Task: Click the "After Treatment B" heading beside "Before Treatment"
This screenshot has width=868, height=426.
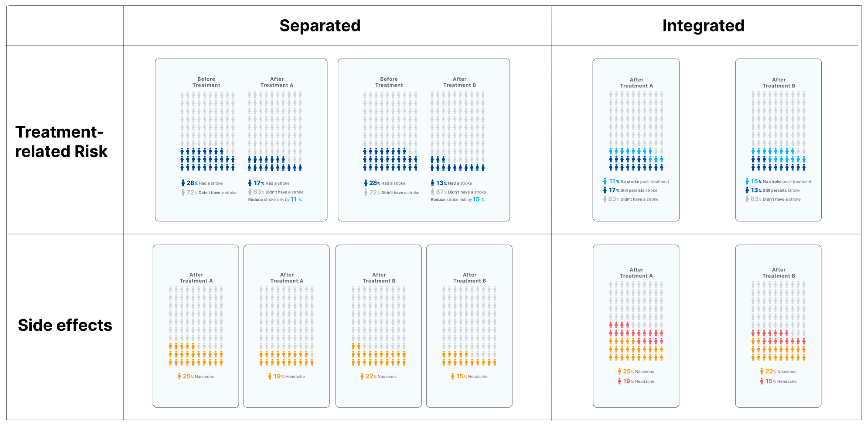Action: click(459, 82)
